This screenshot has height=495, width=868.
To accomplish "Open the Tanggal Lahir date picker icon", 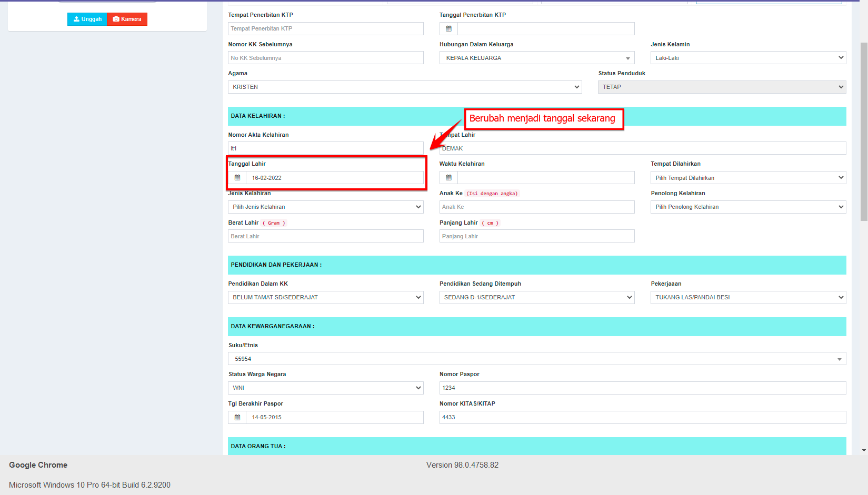I will coord(237,177).
